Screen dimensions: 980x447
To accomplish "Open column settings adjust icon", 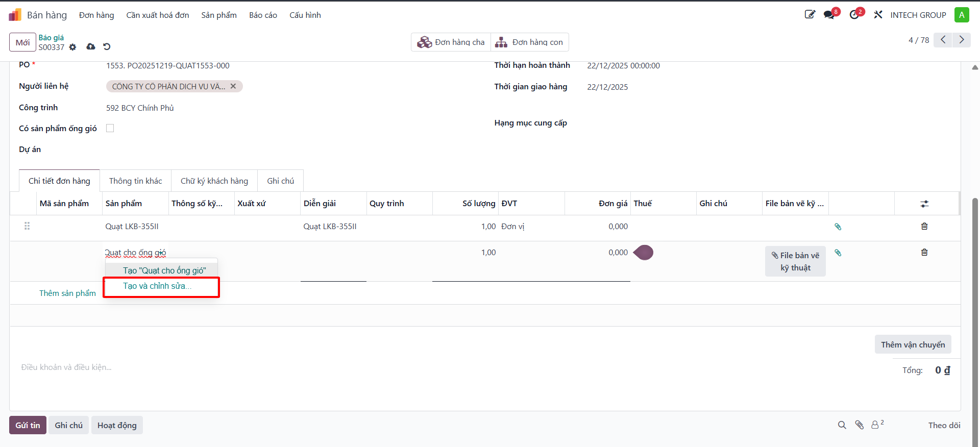I will click(x=924, y=204).
